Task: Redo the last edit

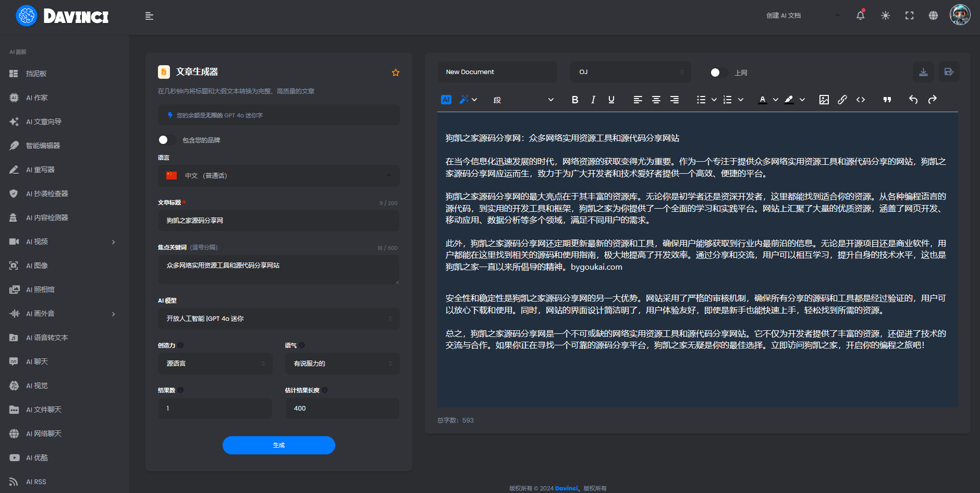Action: point(933,100)
